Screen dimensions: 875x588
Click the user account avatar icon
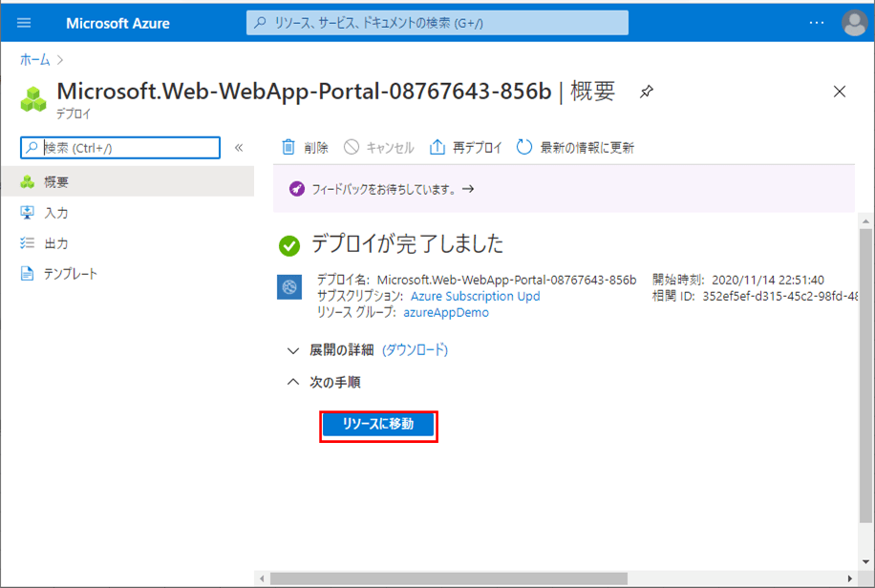click(x=853, y=23)
